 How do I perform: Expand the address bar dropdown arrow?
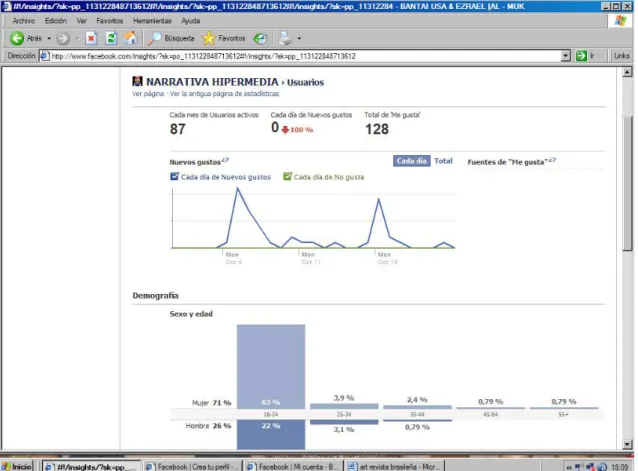[x=566, y=56]
